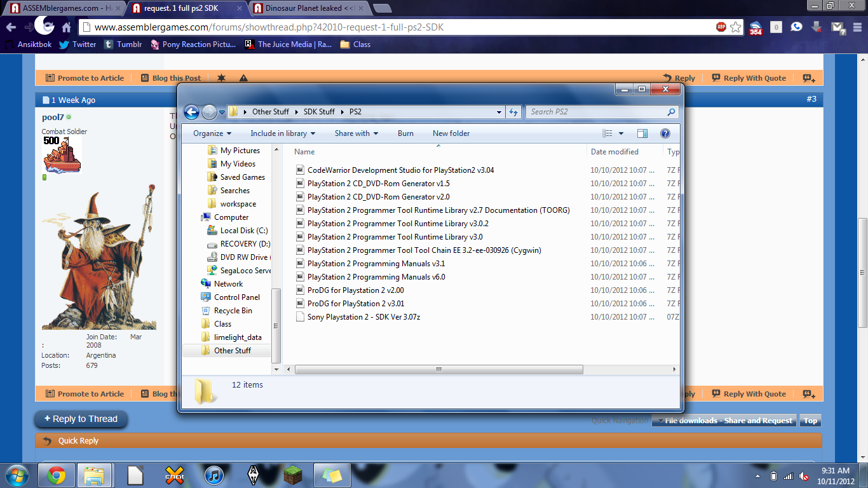Open the Organize dropdown menu
868x488 pixels.
click(212, 133)
